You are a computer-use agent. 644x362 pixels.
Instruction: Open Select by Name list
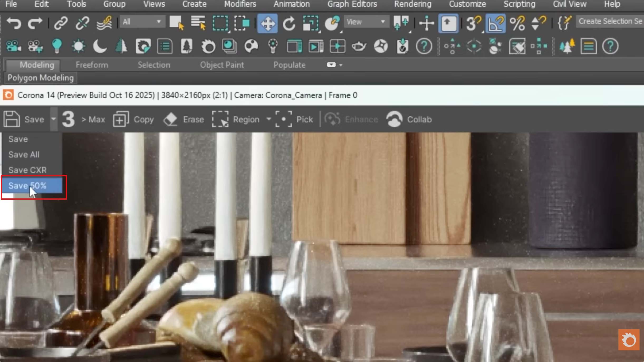(198, 23)
